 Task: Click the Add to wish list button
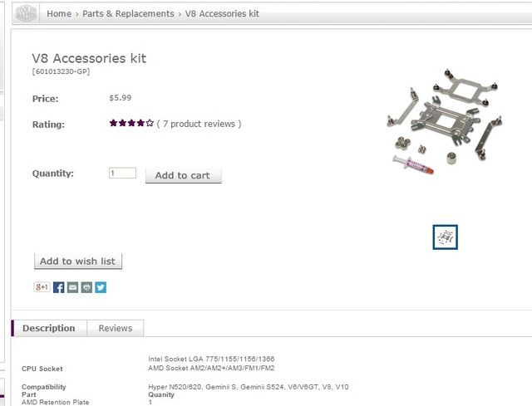click(77, 262)
